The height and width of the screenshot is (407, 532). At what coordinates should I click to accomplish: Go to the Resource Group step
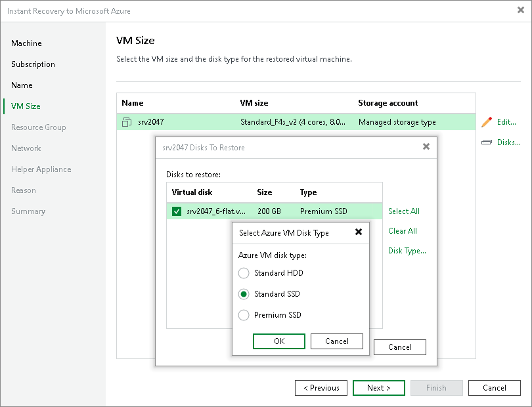[38, 127]
